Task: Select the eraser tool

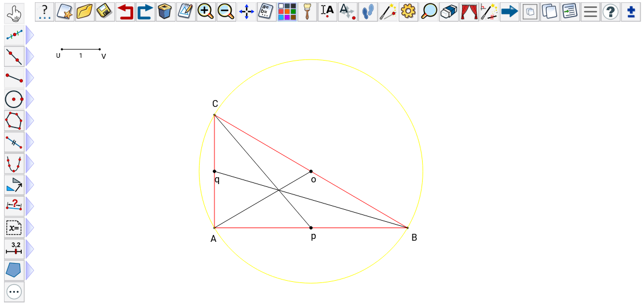Action: click(448, 12)
